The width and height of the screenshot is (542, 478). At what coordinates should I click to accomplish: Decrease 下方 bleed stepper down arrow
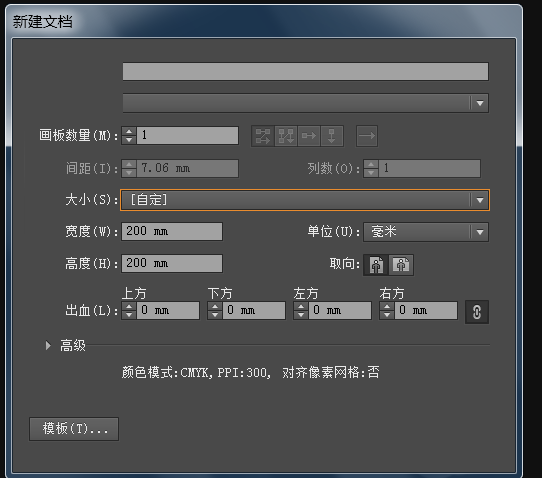tap(215, 315)
